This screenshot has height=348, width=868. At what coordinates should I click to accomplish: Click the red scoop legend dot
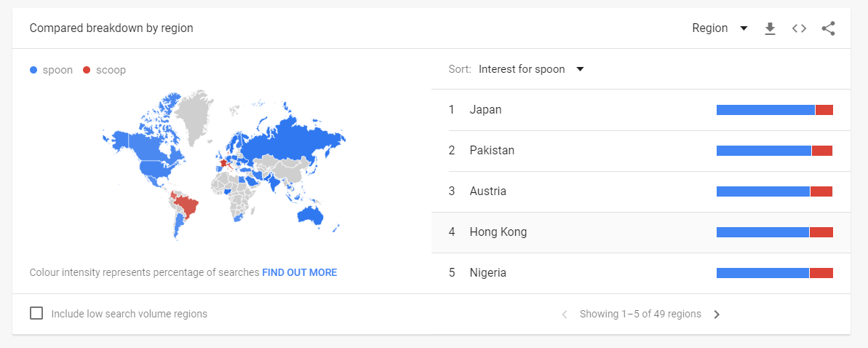(x=87, y=71)
